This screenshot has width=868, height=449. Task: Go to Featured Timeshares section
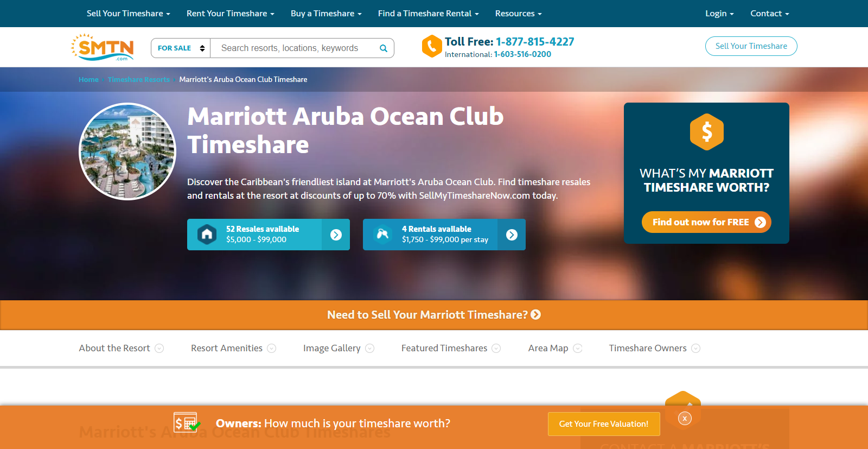click(451, 348)
